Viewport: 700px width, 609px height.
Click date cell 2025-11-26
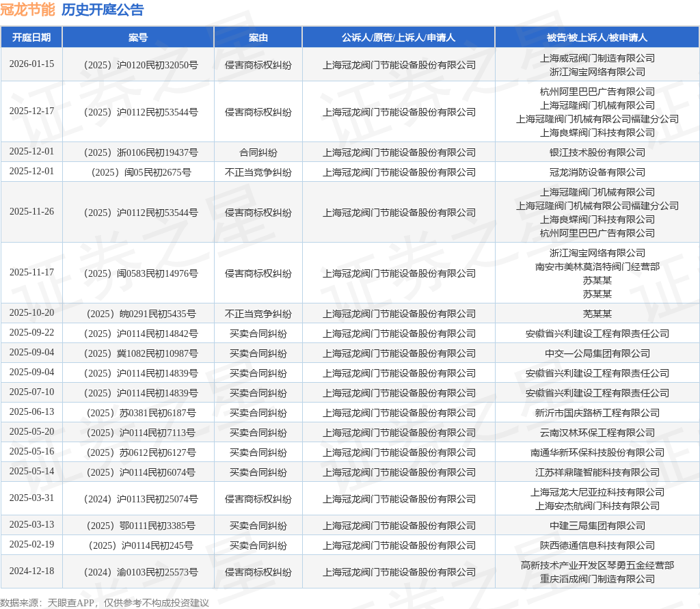[x=31, y=212]
